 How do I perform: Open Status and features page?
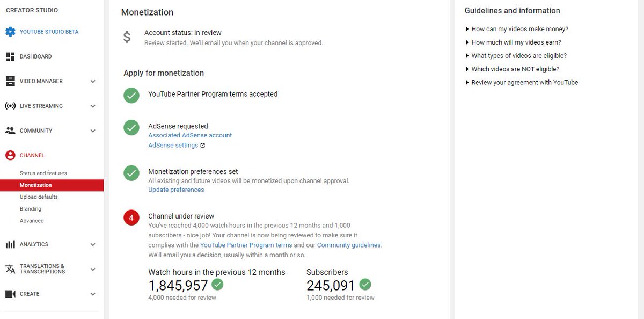click(43, 173)
